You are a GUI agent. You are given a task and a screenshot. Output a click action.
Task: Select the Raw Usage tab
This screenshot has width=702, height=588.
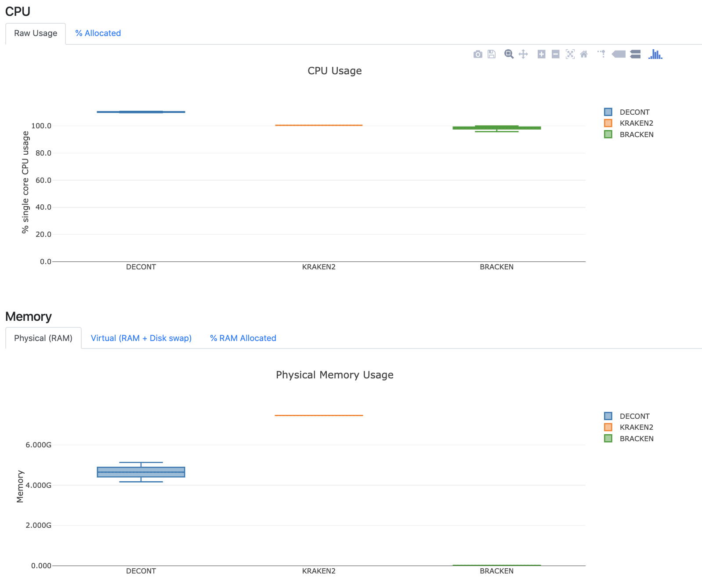pyautogui.click(x=36, y=33)
